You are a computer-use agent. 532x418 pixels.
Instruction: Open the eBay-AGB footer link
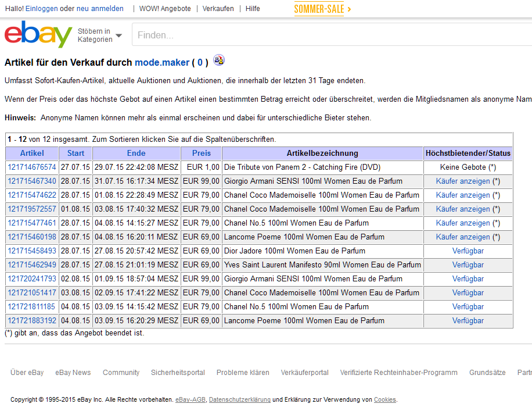(190, 400)
